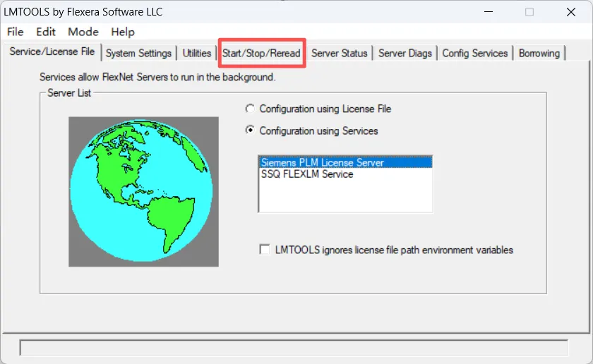Maximize the LMTOOLS window

pos(529,12)
